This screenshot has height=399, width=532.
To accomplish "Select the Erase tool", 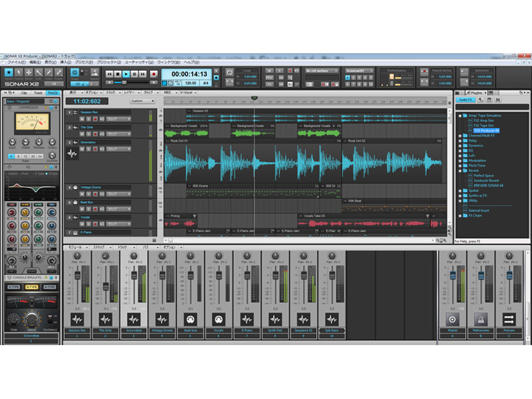I will point(59,72).
